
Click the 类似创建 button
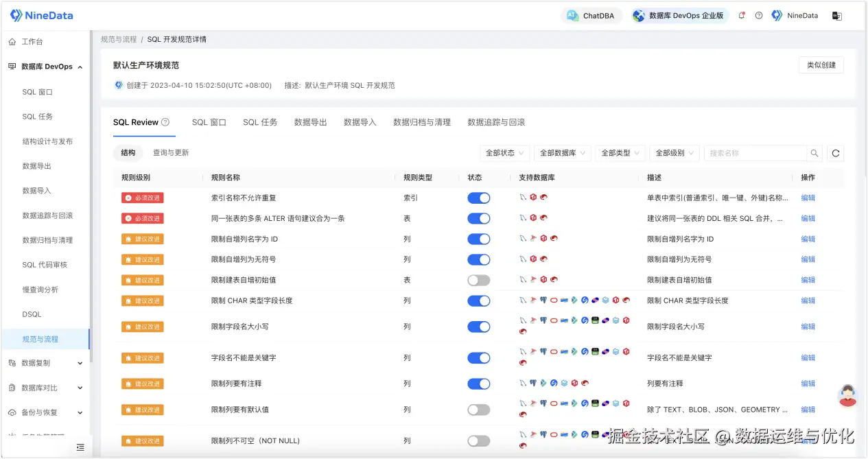tap(821, 65)
